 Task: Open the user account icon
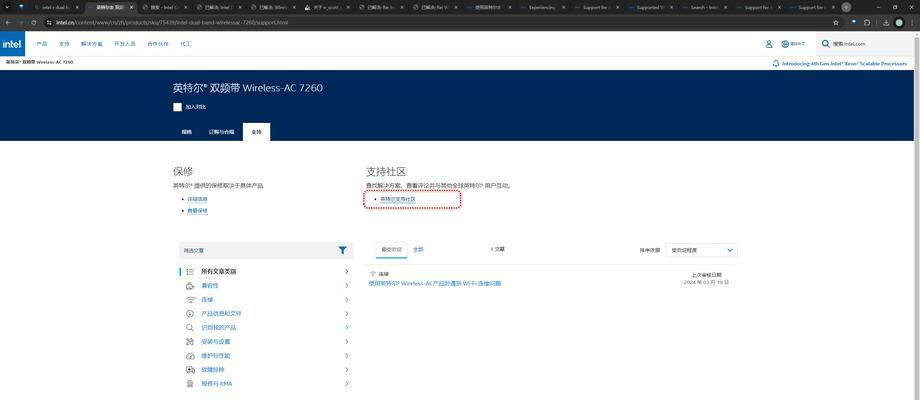(x=769, y=44)
